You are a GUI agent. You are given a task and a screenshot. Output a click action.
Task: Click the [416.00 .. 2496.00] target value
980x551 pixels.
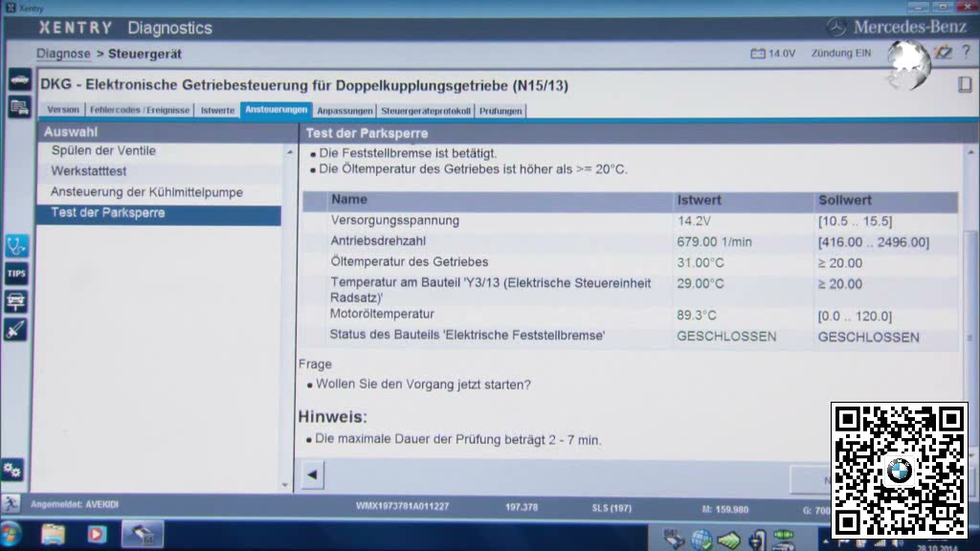(x=874, y=242)
